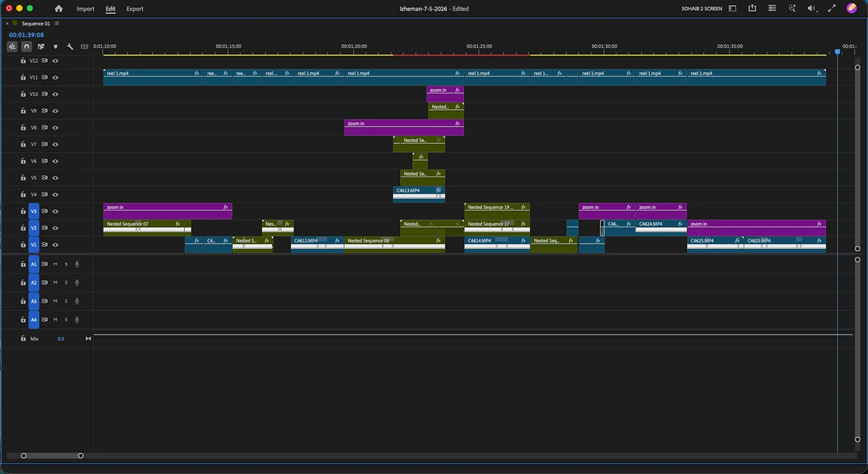Toggle sync lock on V3 track
The width and height of the screenshot is (868, 474).
point(44,211)
